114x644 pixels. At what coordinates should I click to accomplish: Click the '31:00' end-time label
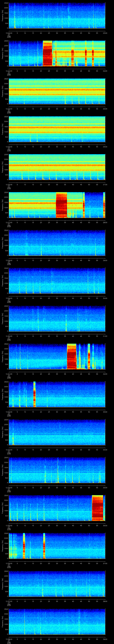[105, 336]
